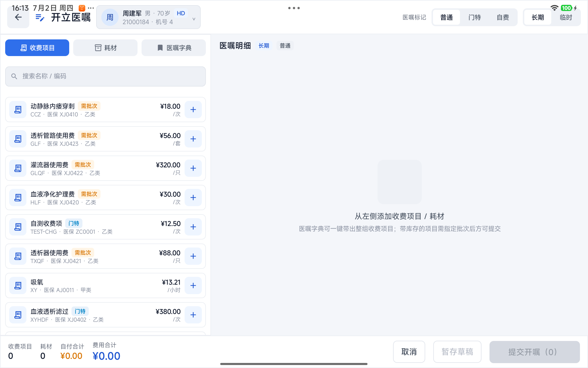The width and height of the screenshot is (588, 368).
Task: Add 吸氧 with its plus button
Action: pyautogui.click(x=193, y=285)
